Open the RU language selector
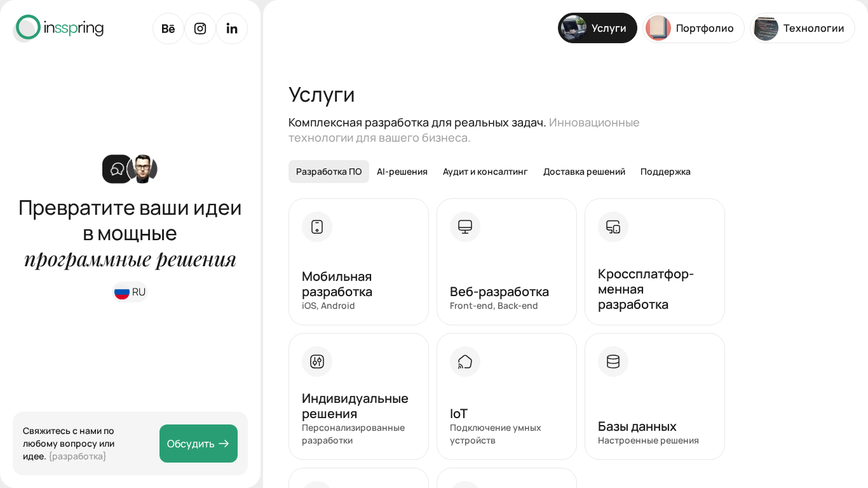The width and height of the screenshot is (868, 488). (130, 292)
